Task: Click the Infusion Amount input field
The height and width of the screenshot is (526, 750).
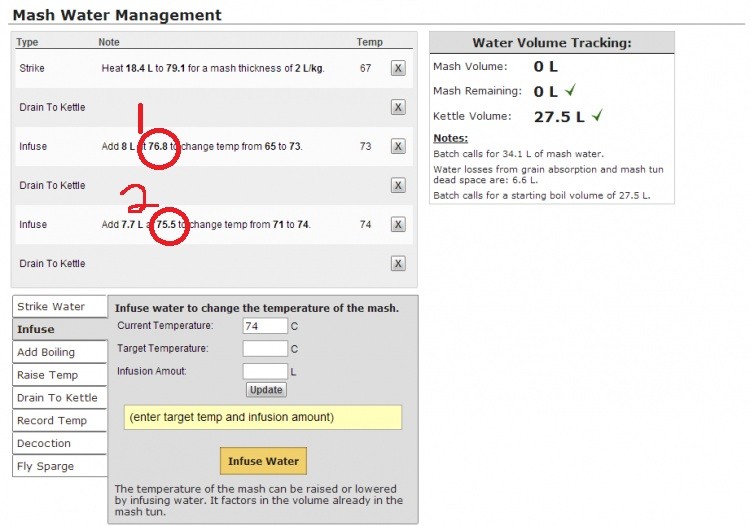Action: [265, 371]
